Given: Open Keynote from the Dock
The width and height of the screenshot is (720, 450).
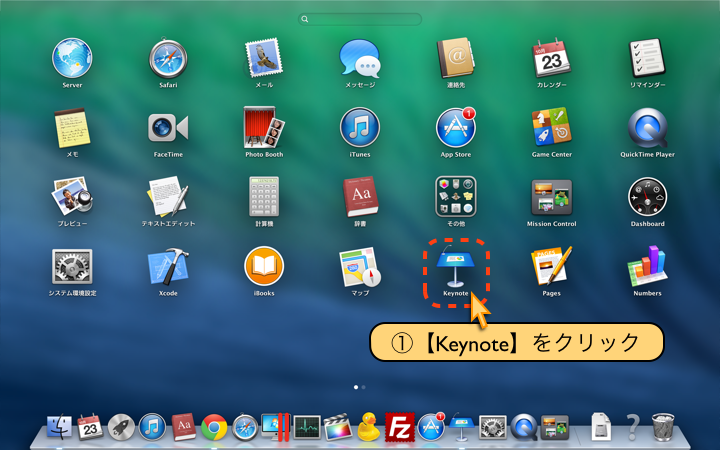Looking at the screenshot, I should (x=461, y=427).
